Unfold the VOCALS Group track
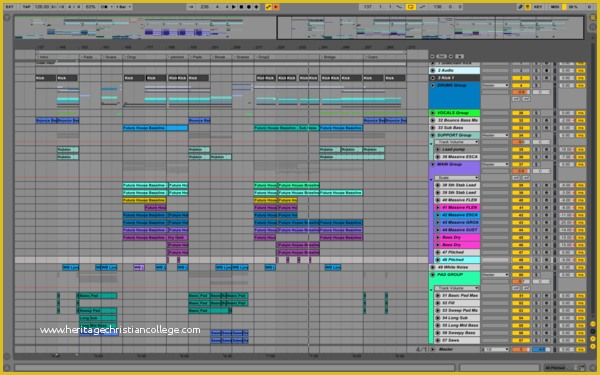Screen dimensions: 600x375 coord(433,113)
